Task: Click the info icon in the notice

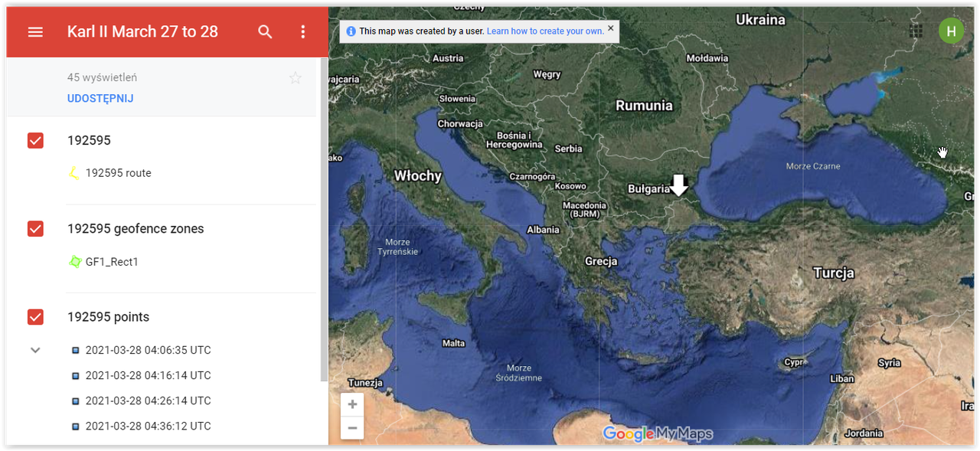Action: click(x=351, y=31)
